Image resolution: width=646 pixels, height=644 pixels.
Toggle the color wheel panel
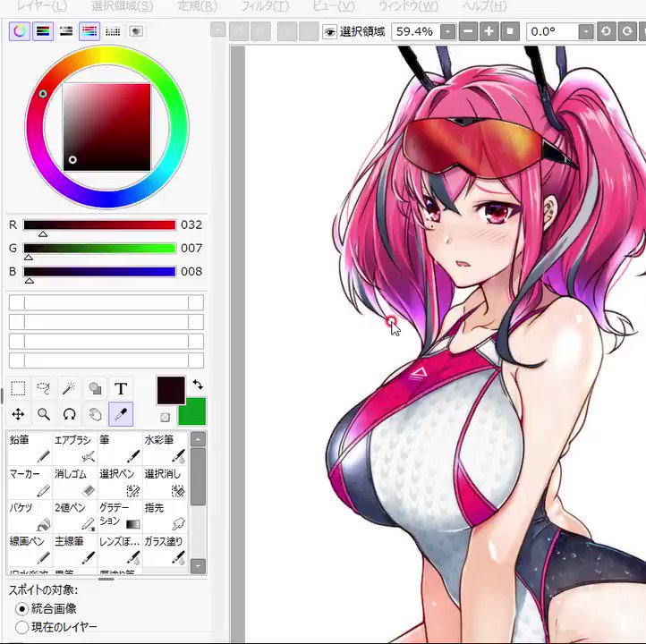[x=20, y=31]
